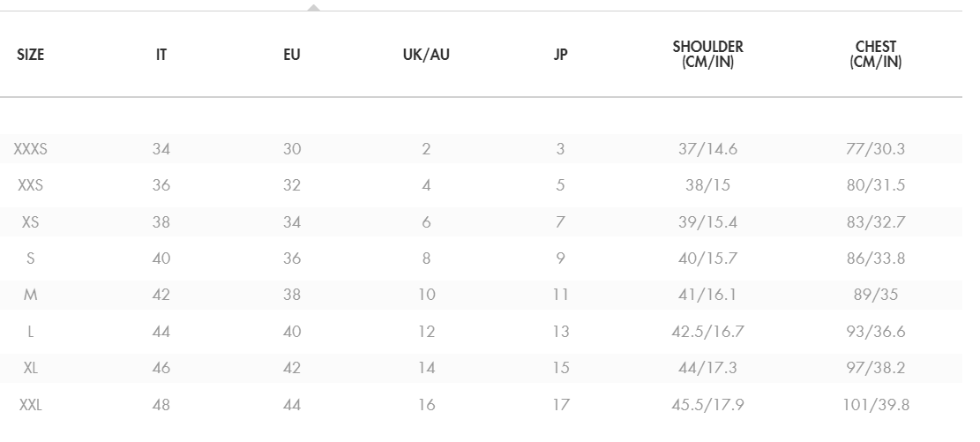The height and width of the screenshot is (442, 980).
Task: Click the 101/39.8 chest measurement cell
Action: tap(876, 405)
